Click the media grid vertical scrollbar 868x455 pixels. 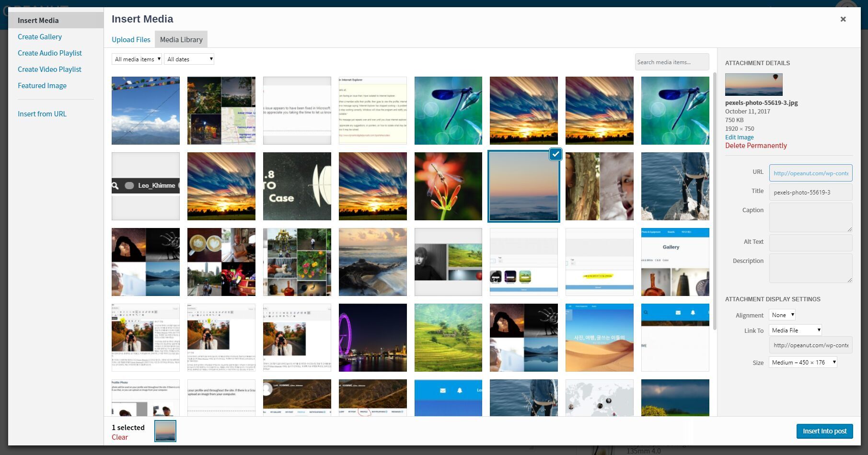(x=715, y=201)
